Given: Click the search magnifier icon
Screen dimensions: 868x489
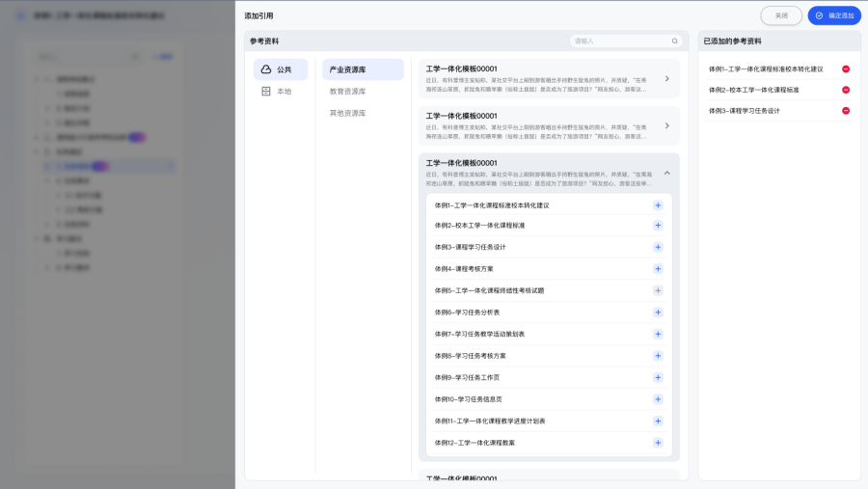Looking at the screenshot, I should [675, 41].
